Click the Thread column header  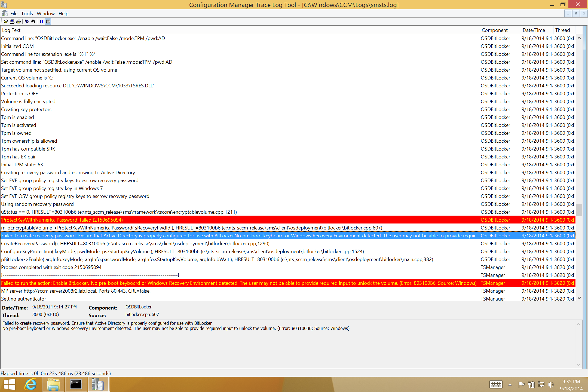click(x=564, y=30)
